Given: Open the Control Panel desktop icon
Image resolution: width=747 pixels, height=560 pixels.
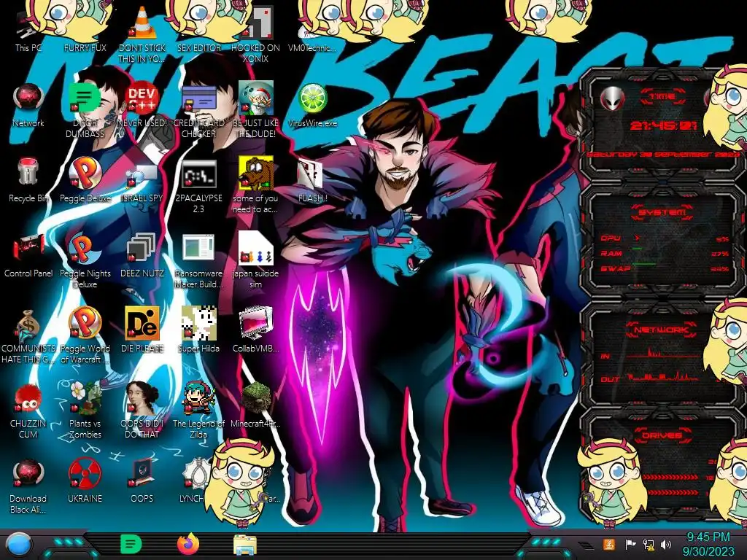Looking at the screenshot, I should 28,255.
